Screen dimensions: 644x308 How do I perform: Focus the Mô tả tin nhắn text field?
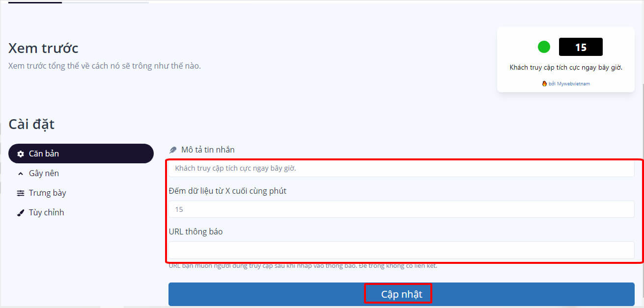(x=401, y=168)
